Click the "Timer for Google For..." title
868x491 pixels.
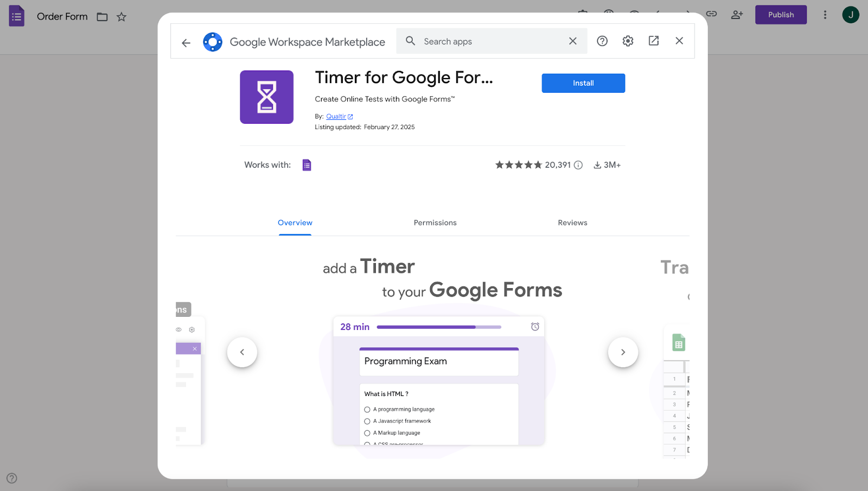pos(404,78)
